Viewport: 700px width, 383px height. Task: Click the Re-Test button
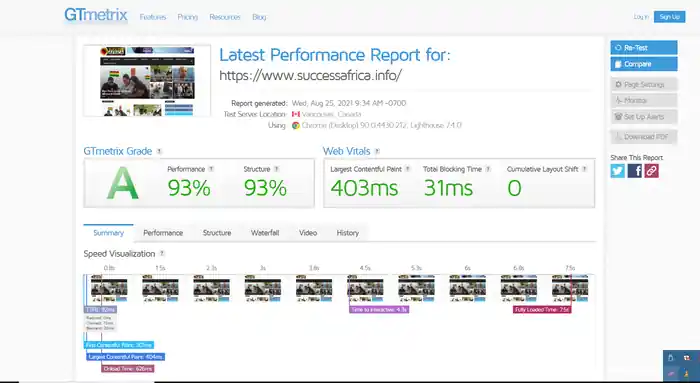click(644, 48)
